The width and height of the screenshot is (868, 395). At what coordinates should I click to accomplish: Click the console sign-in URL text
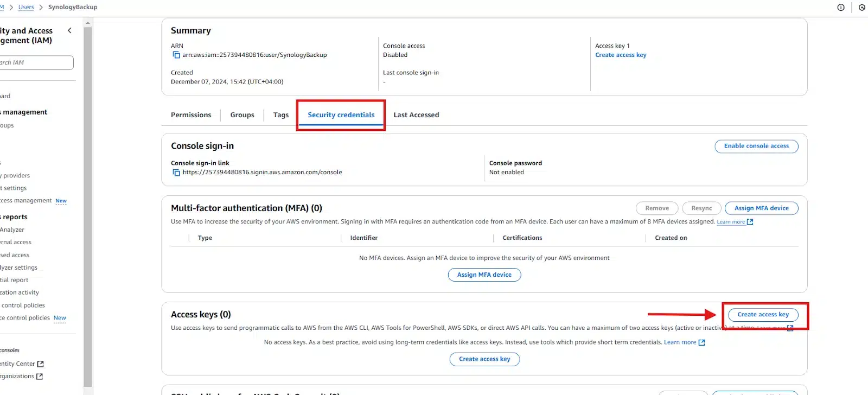point(262,173)
